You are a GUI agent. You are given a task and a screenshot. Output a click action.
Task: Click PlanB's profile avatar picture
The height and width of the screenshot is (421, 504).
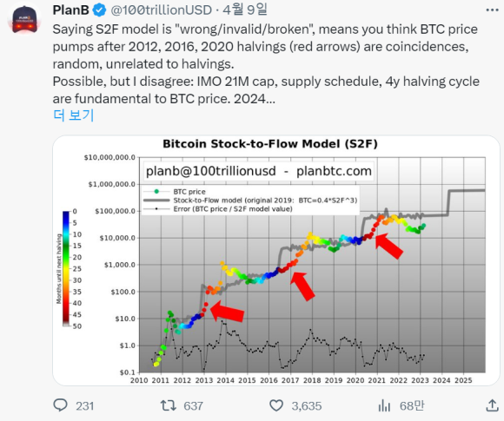(x=24, y=20)
